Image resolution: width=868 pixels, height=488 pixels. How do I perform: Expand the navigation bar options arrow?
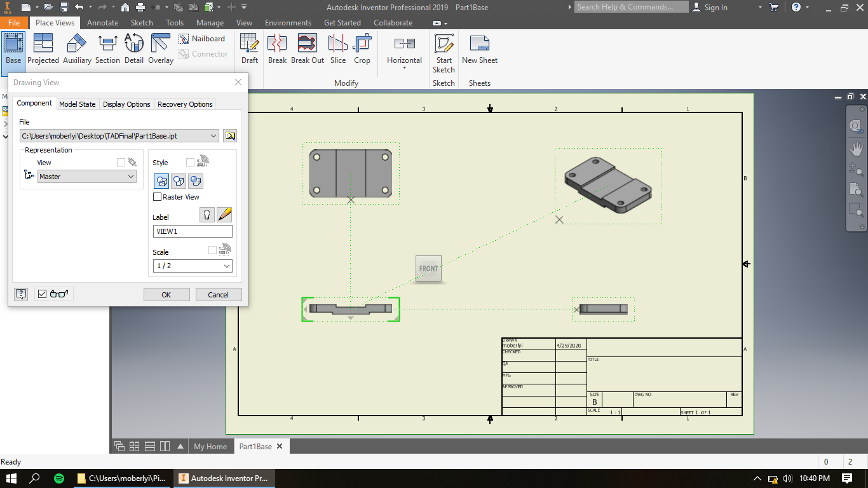(862, 227)
